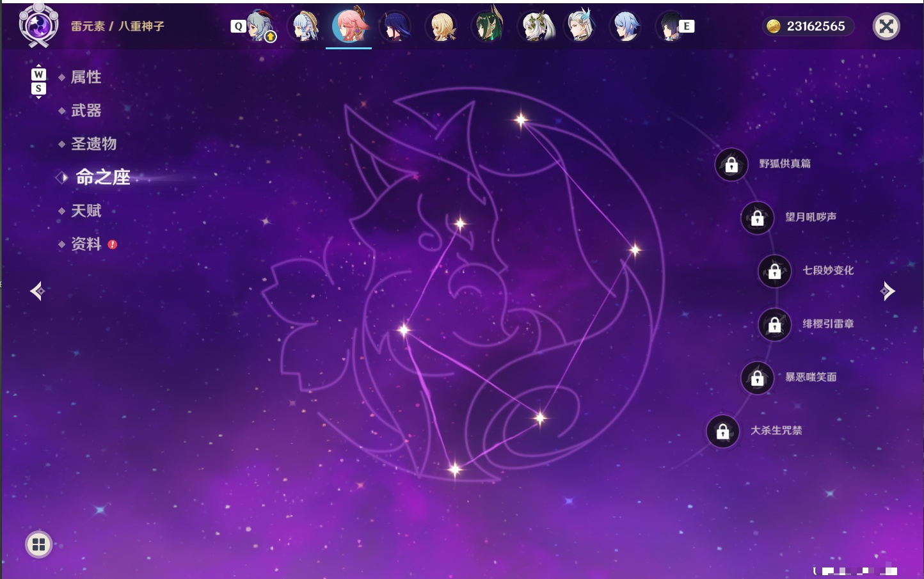924x579 pixels.
Task: Open the 武器 weapon tab
Action: point(86,111)
